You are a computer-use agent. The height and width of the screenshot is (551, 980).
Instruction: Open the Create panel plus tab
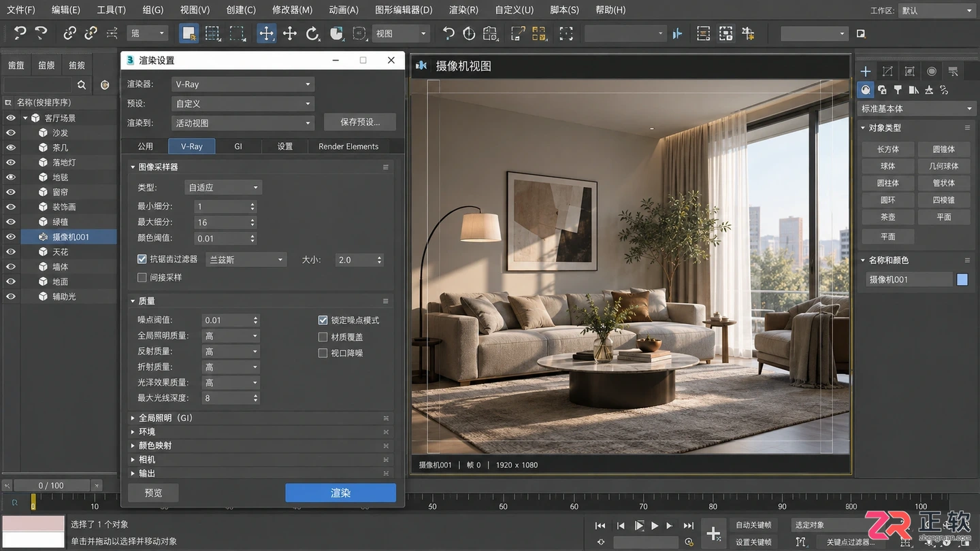(x=866, y=71)
